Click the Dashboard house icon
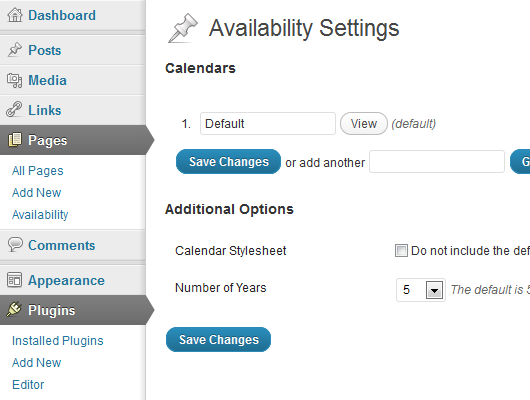 pyautogui.click(x=15, y=15)
